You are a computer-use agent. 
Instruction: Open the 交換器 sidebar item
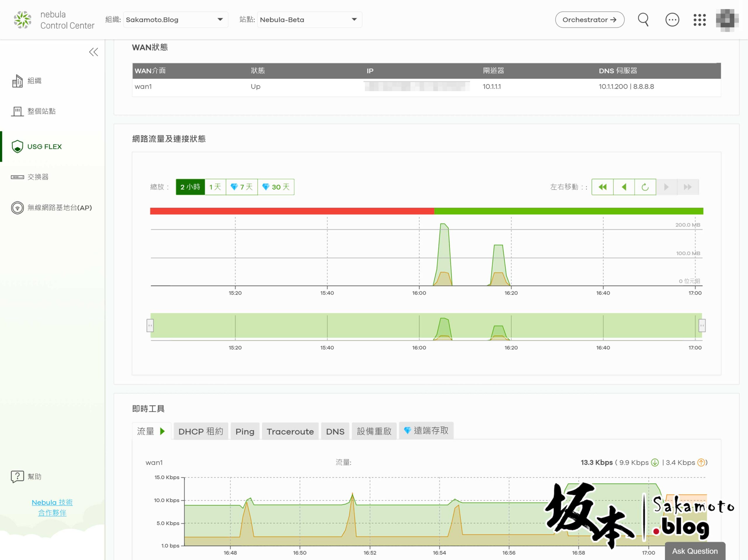tap(30, 177)
